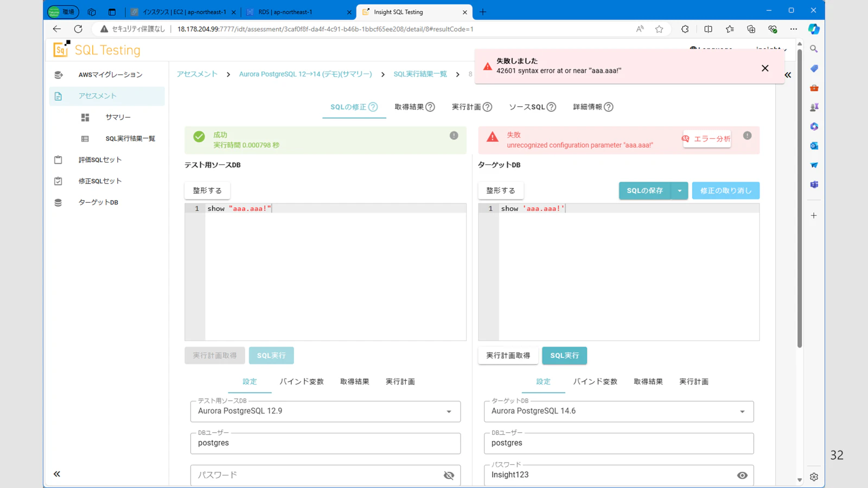Viewport: 868px width, 488px height.
Task: Click info icon in success banner
Action: pos(454,136)
